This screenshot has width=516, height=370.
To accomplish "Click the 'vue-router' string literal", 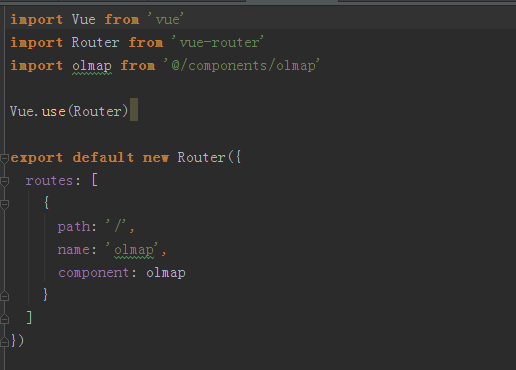I will tap(218, 42).
